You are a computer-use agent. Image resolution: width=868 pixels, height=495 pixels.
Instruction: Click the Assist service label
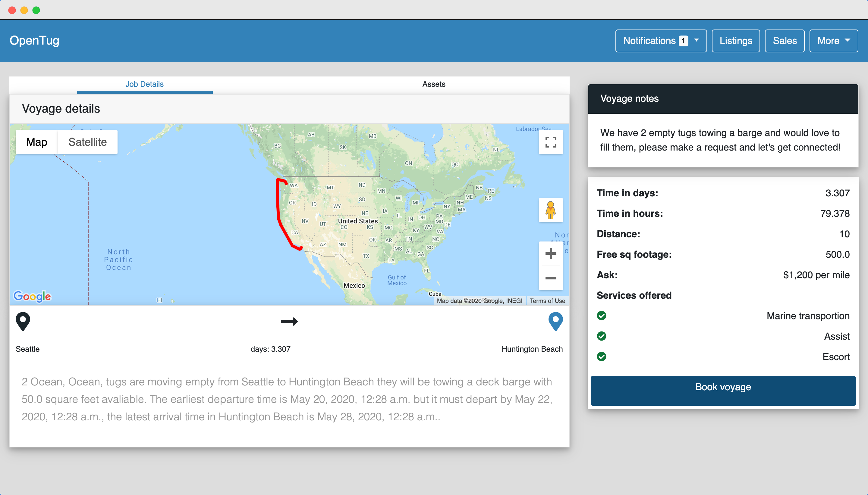[837, 336]
